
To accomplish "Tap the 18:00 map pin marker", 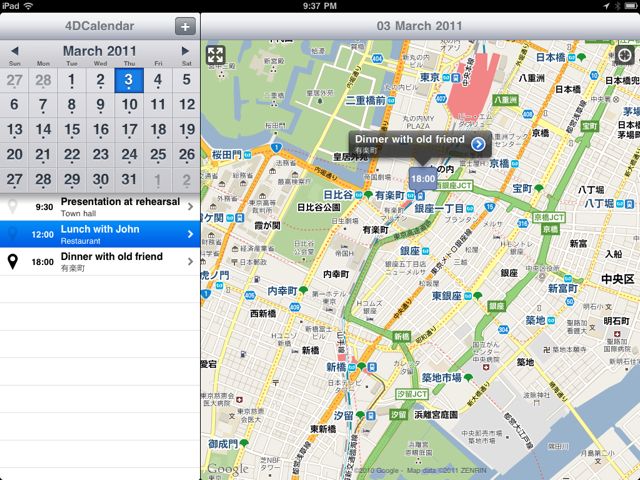I will [423, 179].
